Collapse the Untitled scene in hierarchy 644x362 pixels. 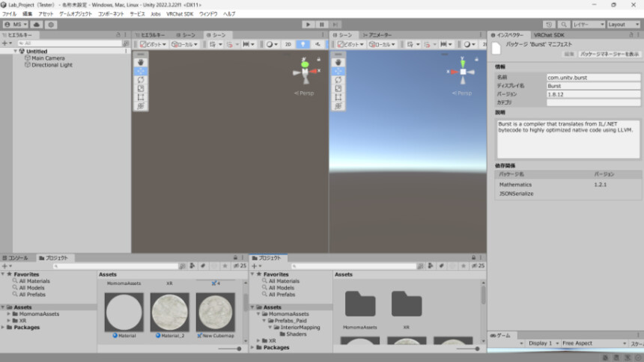16,52
